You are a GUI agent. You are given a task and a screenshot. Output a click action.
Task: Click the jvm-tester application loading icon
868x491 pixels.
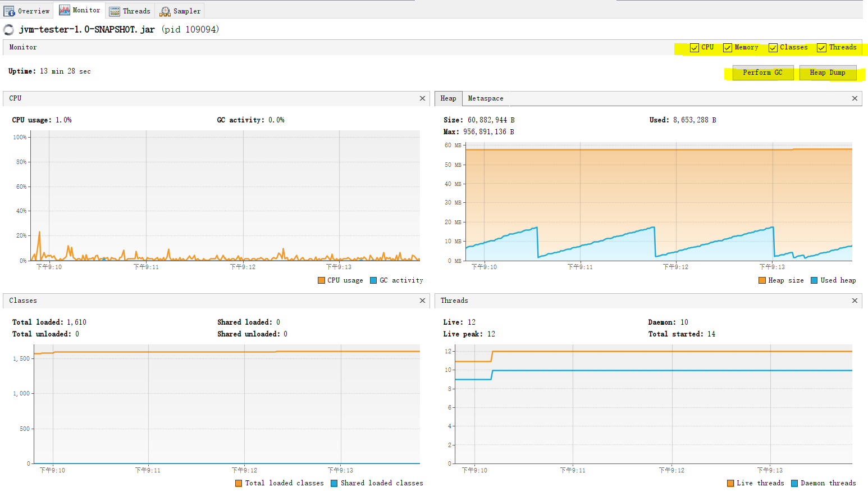9,30
